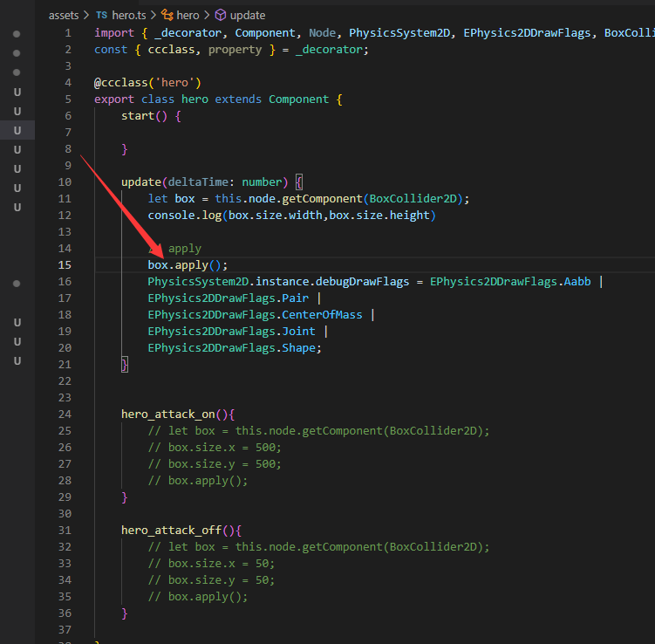The image size is (655, 644).
Task: Click 'ccclass' in the const declaration
Action: tap(171, 50)
